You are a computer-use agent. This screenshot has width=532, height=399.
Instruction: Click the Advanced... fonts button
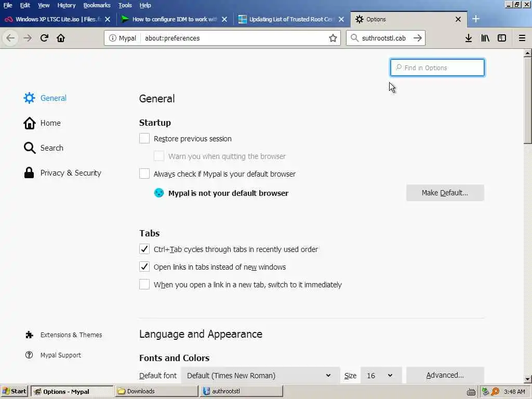(x=445, y=375)
